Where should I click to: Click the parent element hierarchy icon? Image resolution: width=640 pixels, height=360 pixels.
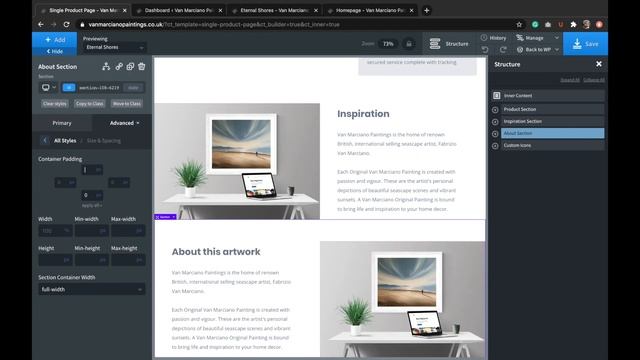pyautogui.click(x=106, y=66)
